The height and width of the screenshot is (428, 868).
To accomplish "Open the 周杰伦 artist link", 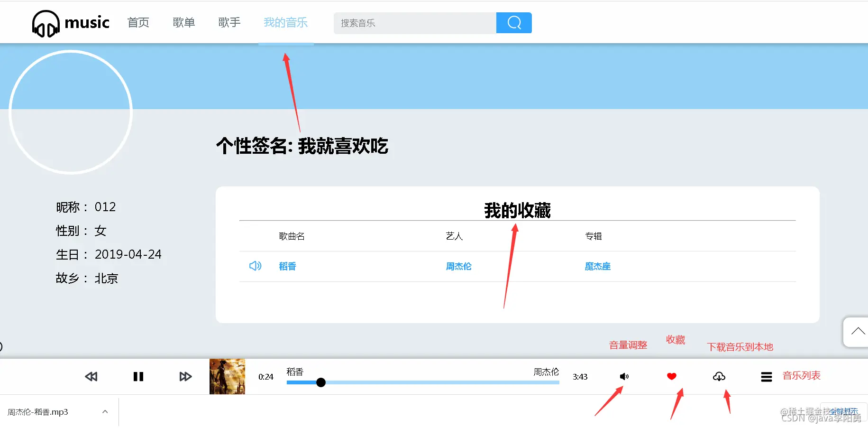I will (458, 266).
